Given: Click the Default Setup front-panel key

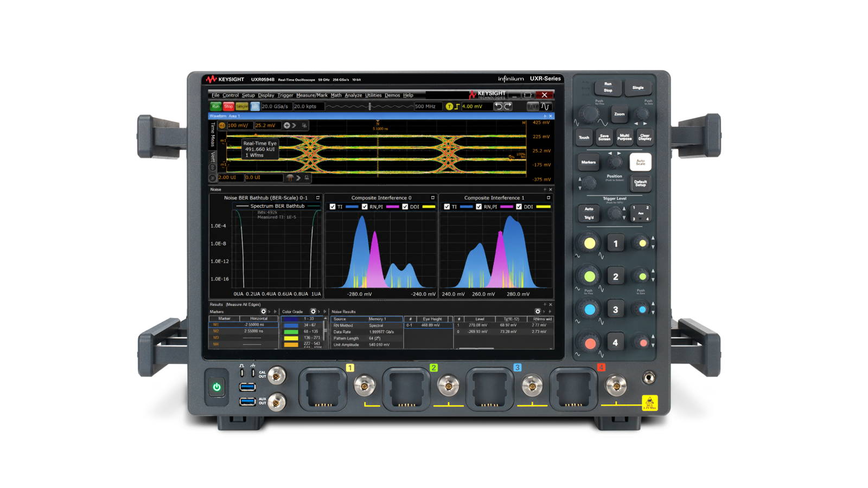Looking at the screenshot, I should click(641, 183).
